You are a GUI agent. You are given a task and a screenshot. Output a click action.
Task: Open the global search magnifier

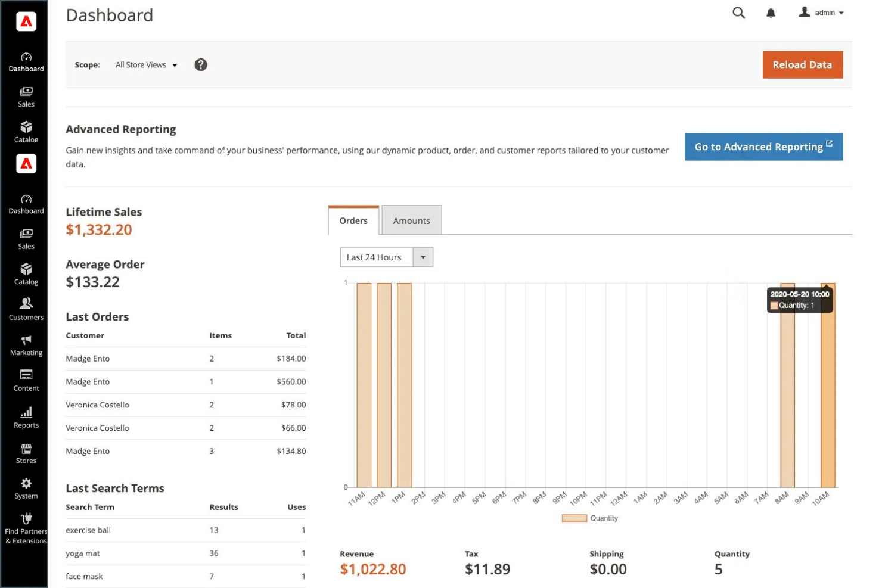click(x=738, y=12)
